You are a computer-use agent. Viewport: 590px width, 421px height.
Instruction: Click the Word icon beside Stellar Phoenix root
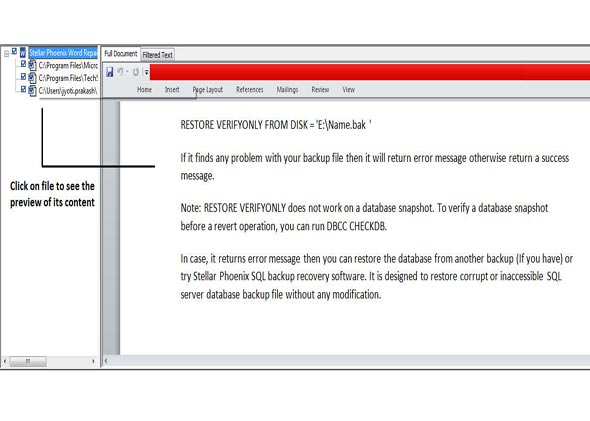(23, 52)
